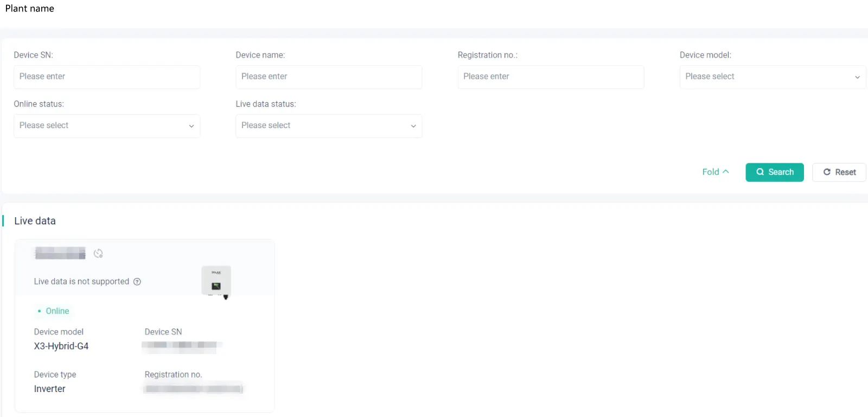The image size is (868, 417).
Task: Click the chevron arrow in Device model dropdown
Action: point(857,77)
